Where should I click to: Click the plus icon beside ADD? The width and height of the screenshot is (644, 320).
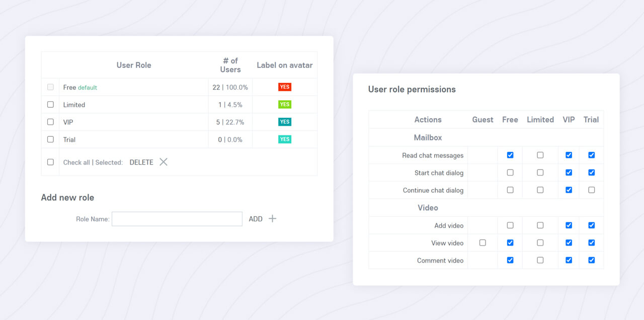(x=272, y=219)
